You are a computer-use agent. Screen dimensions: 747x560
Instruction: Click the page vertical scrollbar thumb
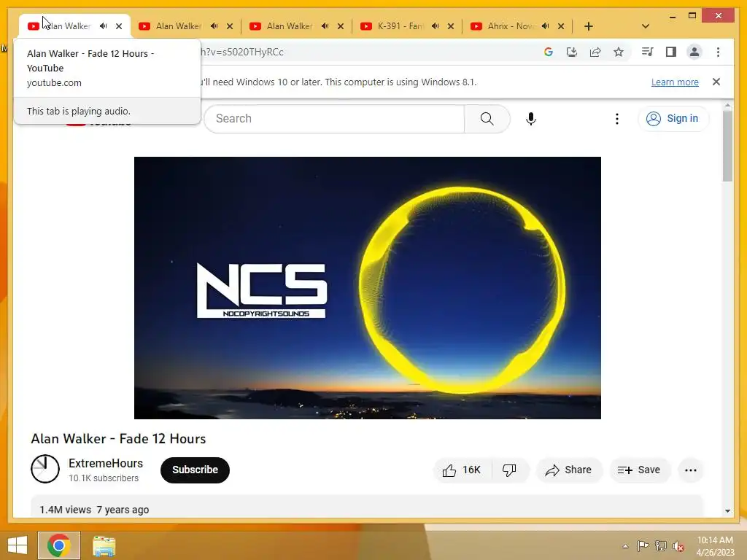point(727,145)
